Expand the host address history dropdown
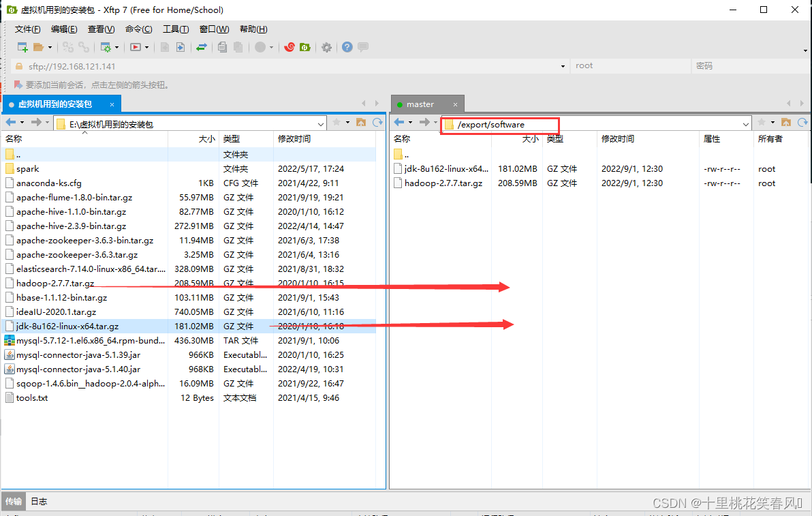This screenshot has width=812, height=516. coord(563,66)
